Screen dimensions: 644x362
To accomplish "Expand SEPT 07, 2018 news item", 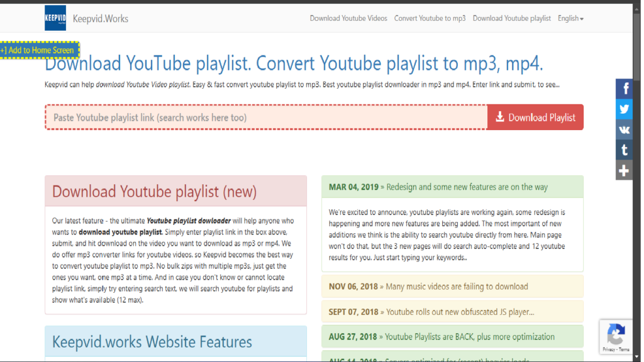I will point(452,312).
